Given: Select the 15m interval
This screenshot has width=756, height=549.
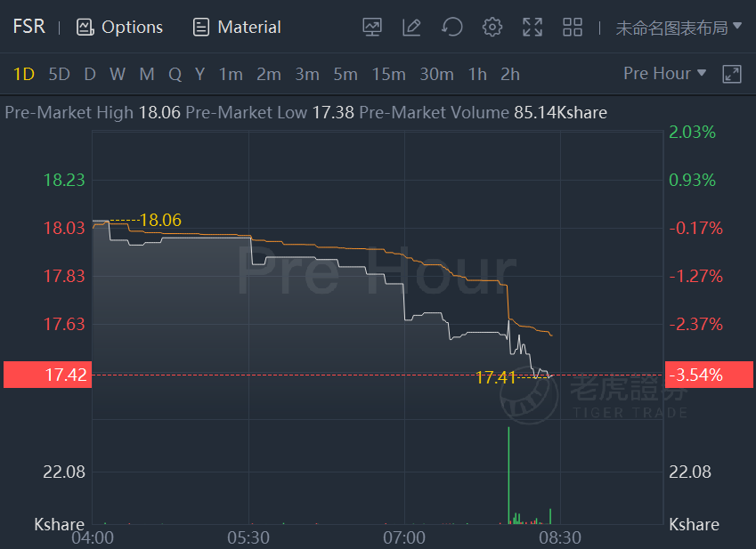Looking at the screenshot, I should click(x=388, y=74).
